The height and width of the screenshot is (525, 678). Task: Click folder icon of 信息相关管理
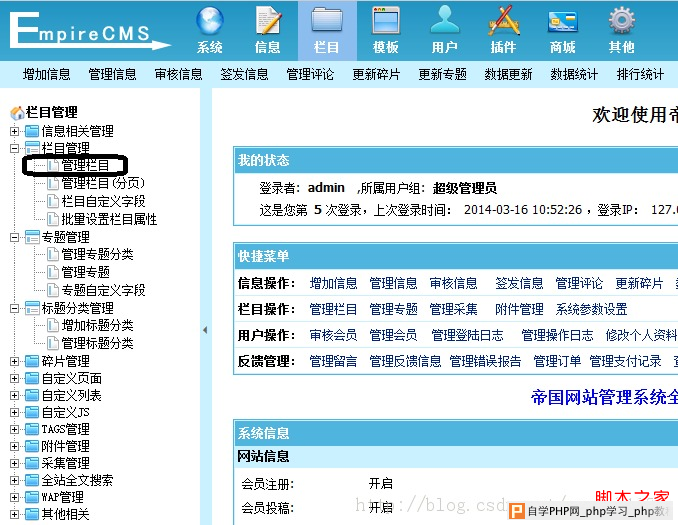[32, 131]
